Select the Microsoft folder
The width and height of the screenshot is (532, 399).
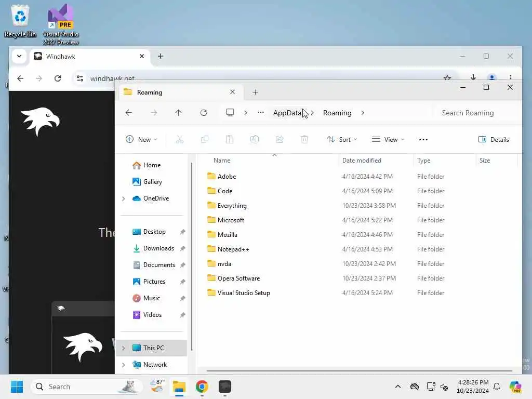pos(225,220)
